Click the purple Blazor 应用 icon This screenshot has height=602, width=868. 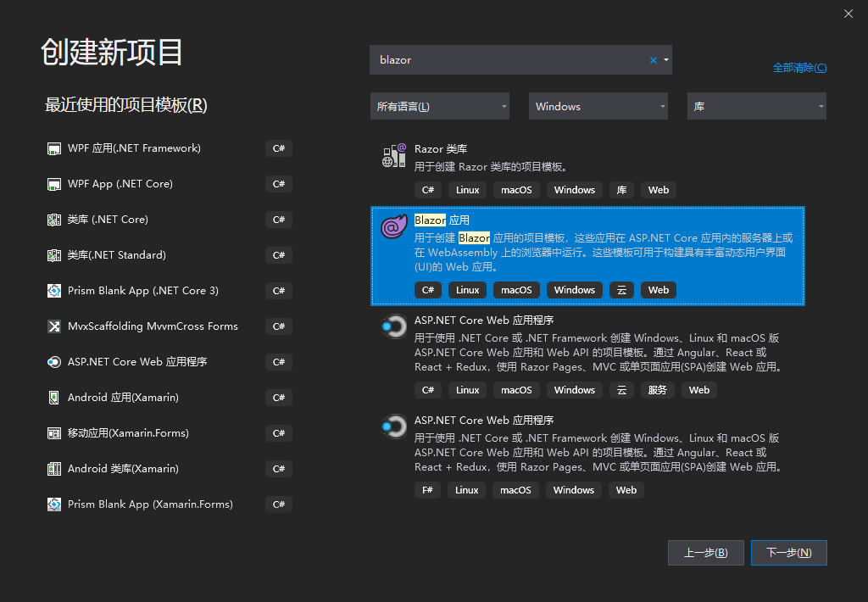coord(394,226)
